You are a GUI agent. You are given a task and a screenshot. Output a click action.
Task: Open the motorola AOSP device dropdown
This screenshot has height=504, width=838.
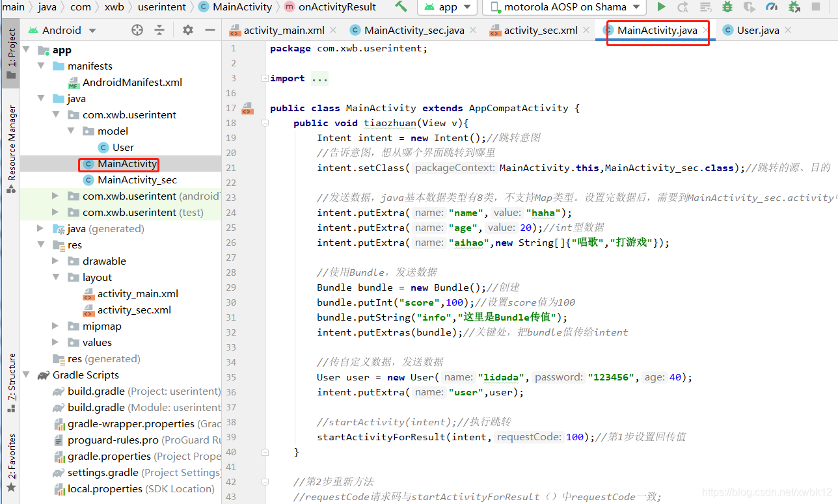point(564,7)
